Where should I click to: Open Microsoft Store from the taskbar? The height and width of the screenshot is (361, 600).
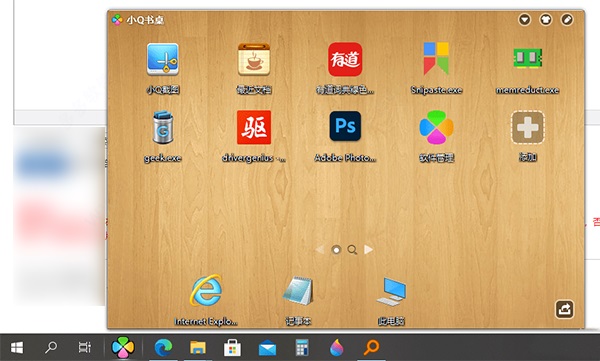click(232, 348)
